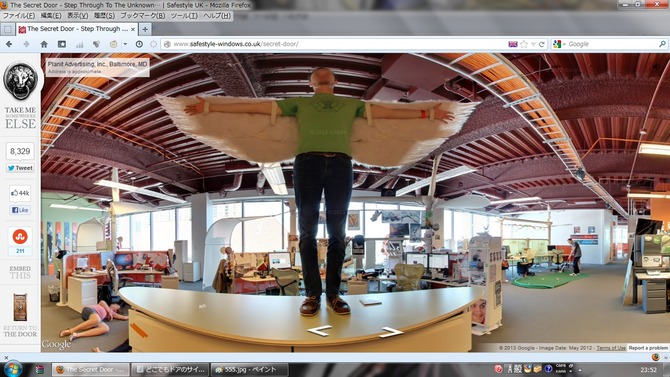Click Take Me Somewhere Else
670x377 pixels.
coord(21,118)
